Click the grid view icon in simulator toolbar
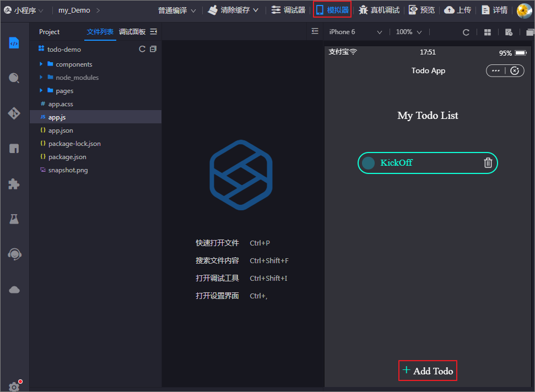535x392 pixels. 488,32
